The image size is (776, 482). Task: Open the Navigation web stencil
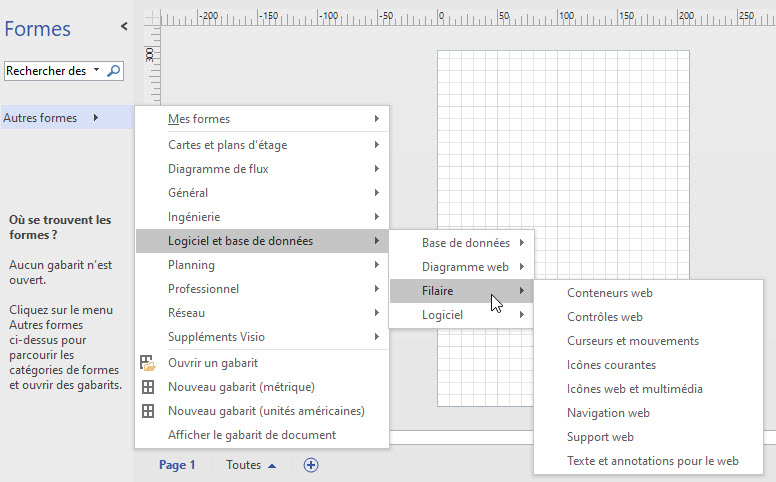point(648,413)
